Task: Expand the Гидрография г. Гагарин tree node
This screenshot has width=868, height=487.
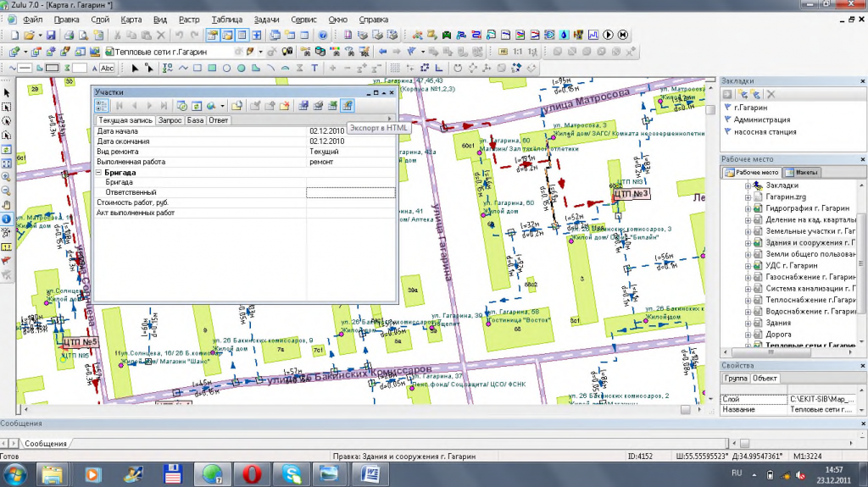Action: click(x=748, y=208)
